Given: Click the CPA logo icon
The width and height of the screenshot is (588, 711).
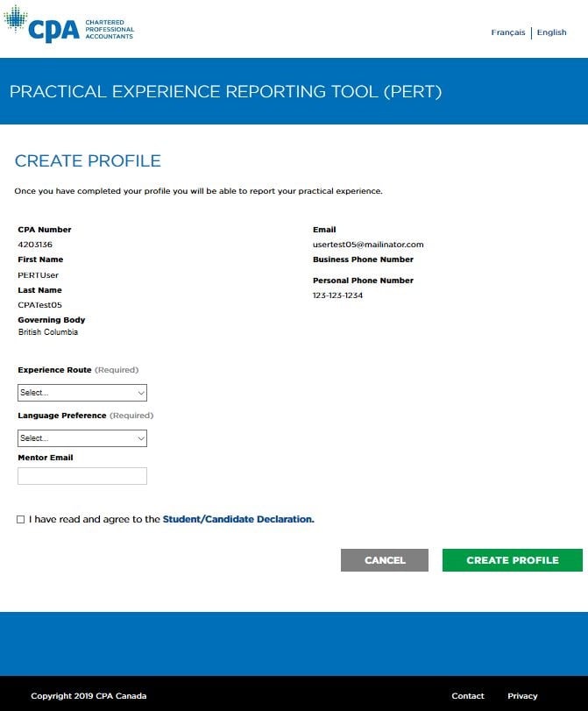Looking at the screenshot, I should [42, 25].
